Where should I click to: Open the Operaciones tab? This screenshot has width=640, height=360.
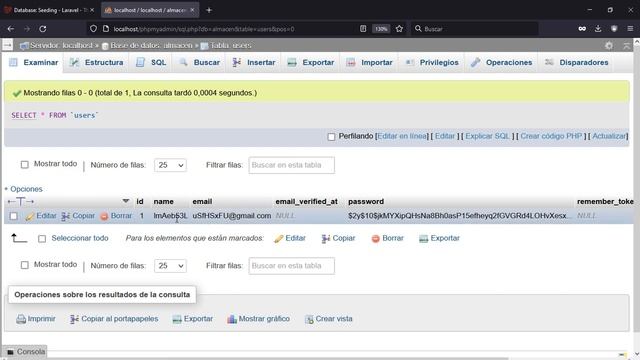tap(501, 62)
